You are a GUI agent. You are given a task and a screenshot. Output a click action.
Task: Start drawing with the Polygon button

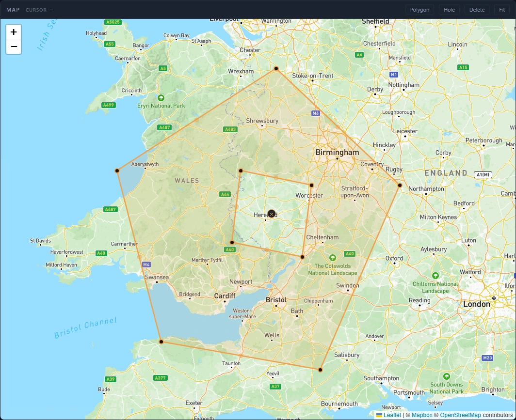[x=419, y=10]
